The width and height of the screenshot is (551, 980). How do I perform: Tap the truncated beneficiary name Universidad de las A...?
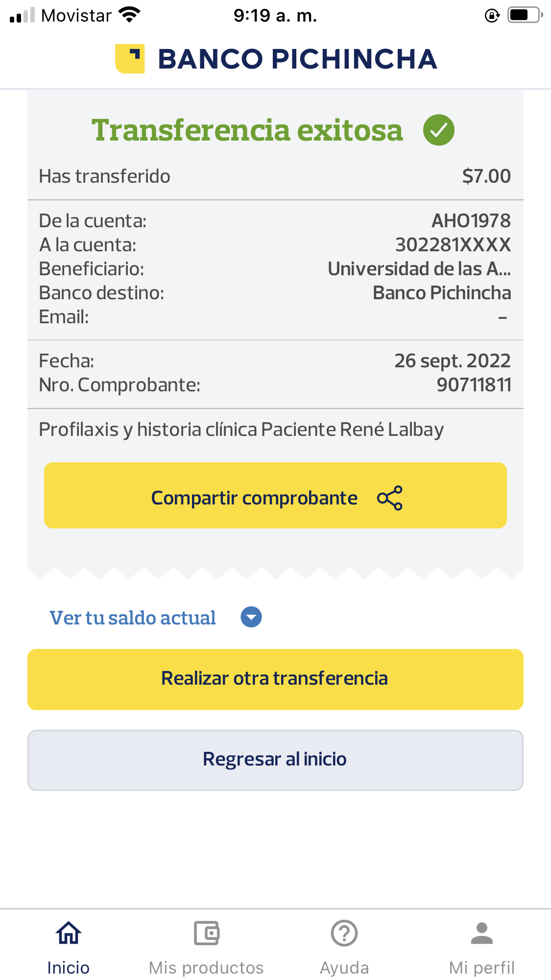coord(419,269)
